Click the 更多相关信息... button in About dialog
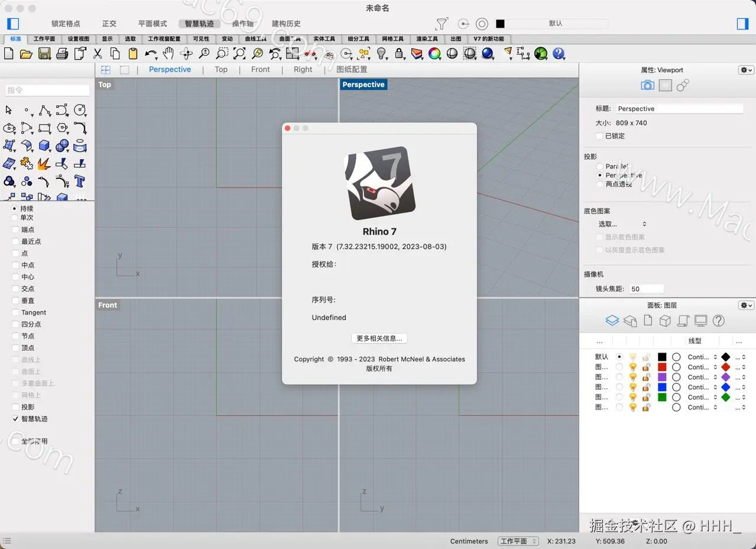This screenshot has height=549, width=756. coord(379,338)
